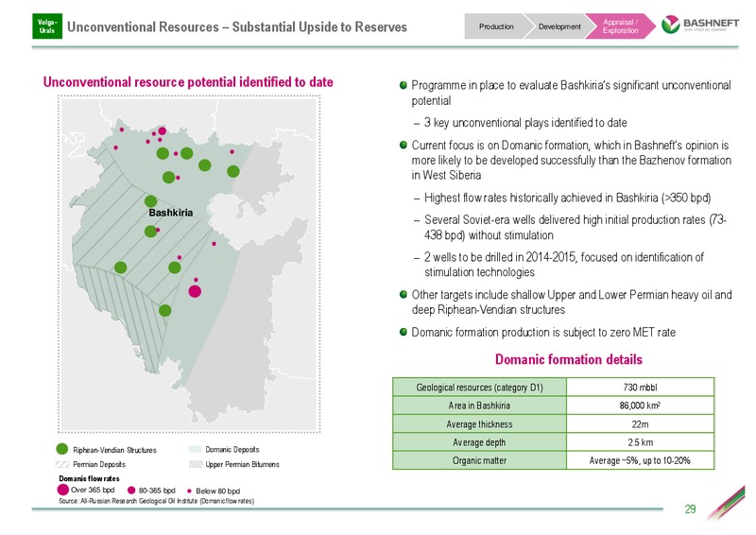The width and height of the screenshot is (756, 535).
Task: Click the Average thickness cell
Action: [480, 424]
